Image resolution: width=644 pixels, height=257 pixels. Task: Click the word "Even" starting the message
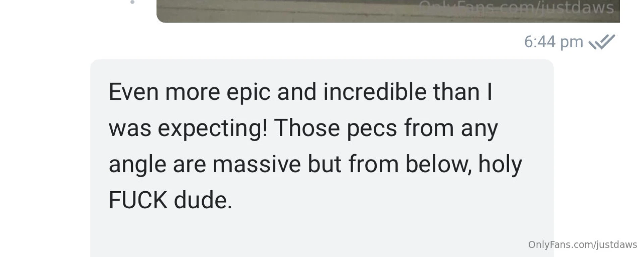point(133,92)
